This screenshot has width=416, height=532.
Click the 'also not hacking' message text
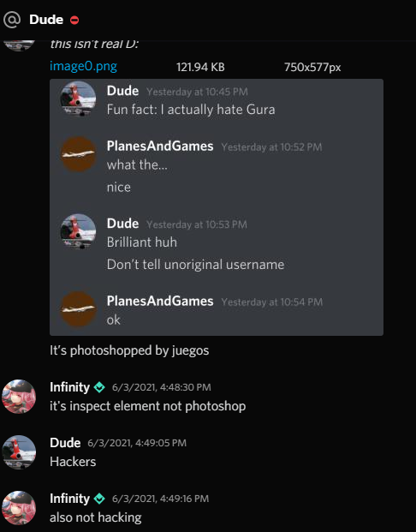[96, 517]
